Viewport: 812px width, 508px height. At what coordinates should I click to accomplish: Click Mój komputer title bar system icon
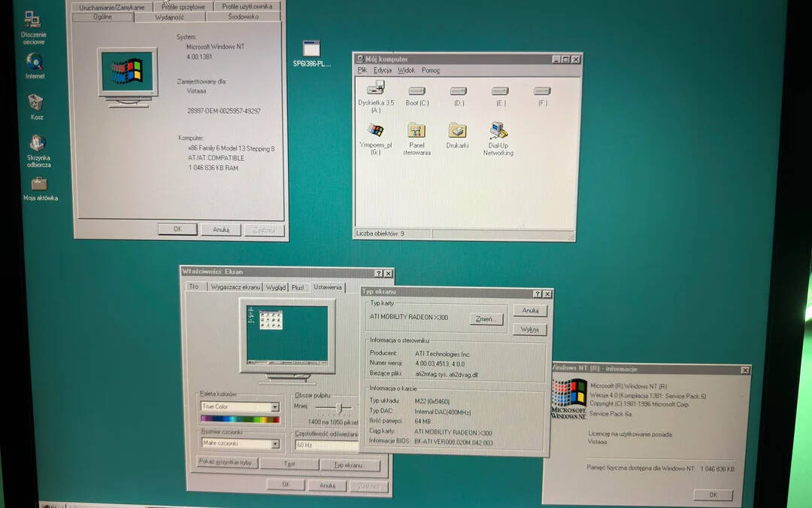[x=360, y=59]
